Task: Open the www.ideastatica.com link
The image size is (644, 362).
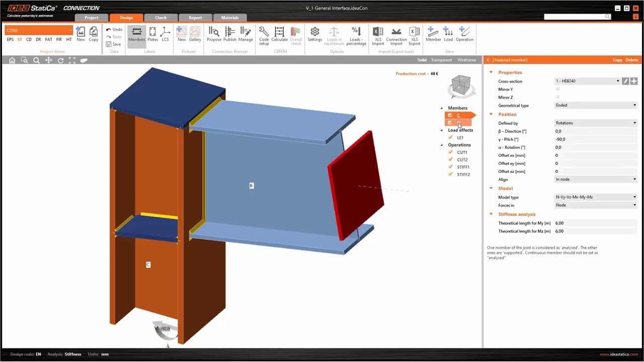Action: click(619, 354)
